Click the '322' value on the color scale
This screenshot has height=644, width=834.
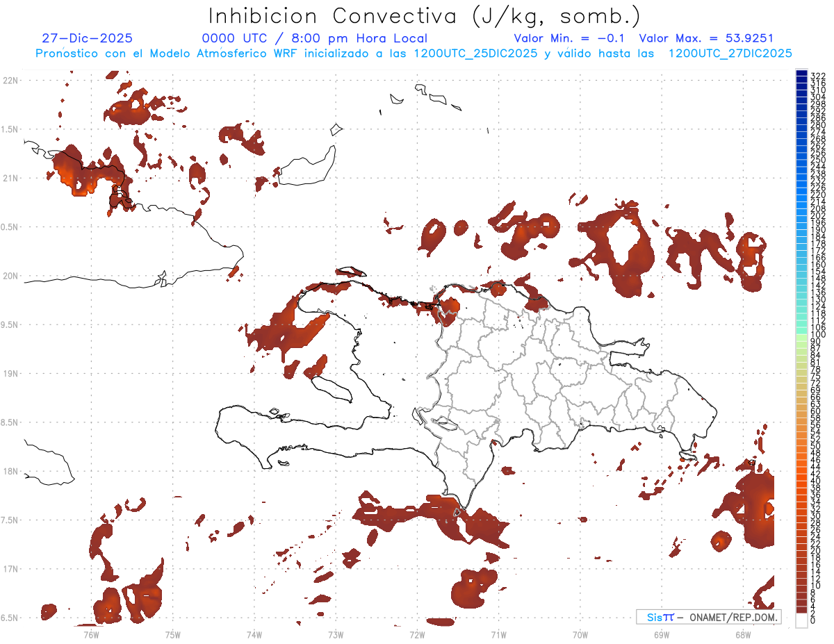pos(818,75)
